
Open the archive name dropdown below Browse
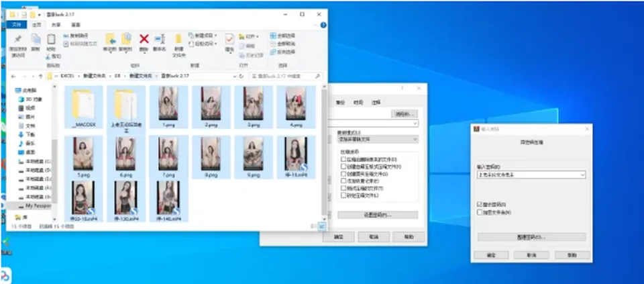[415, 124]
